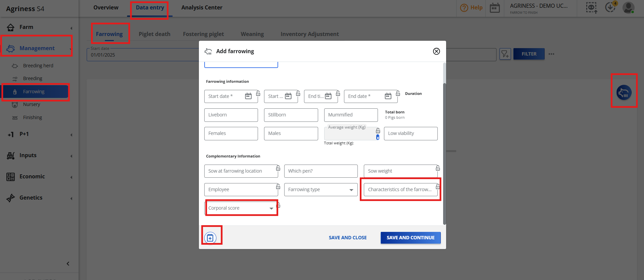This screenshot has height=280, width=644.
Task: Click the Males input field
Action: click(x=291, y=134)
